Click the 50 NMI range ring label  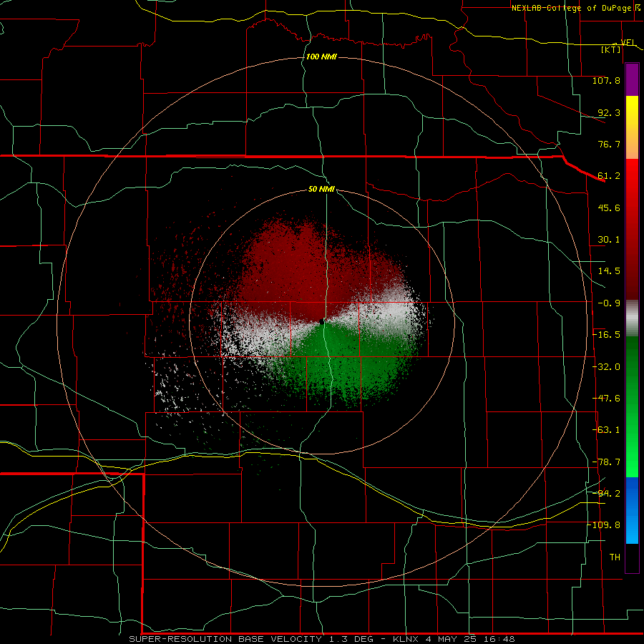(x=321, y=190)
